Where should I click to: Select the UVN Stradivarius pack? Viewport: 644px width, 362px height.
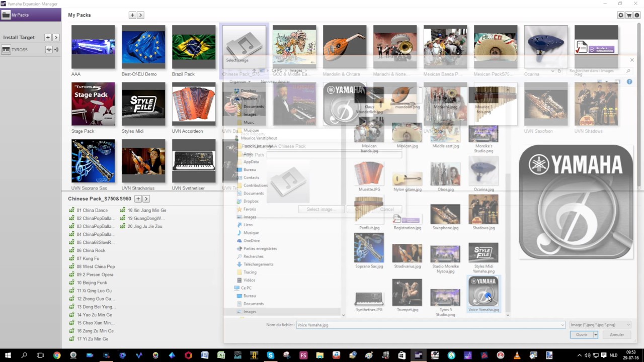click(x=143, y=161)
